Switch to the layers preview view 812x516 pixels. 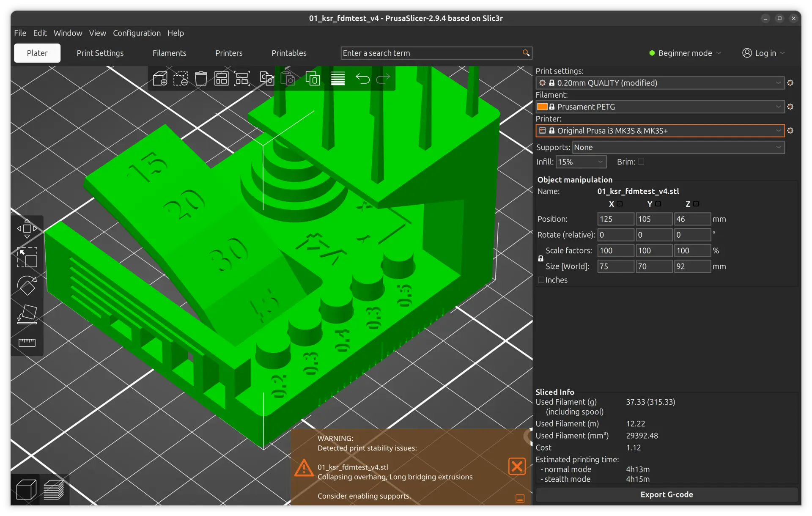[54, 490]
